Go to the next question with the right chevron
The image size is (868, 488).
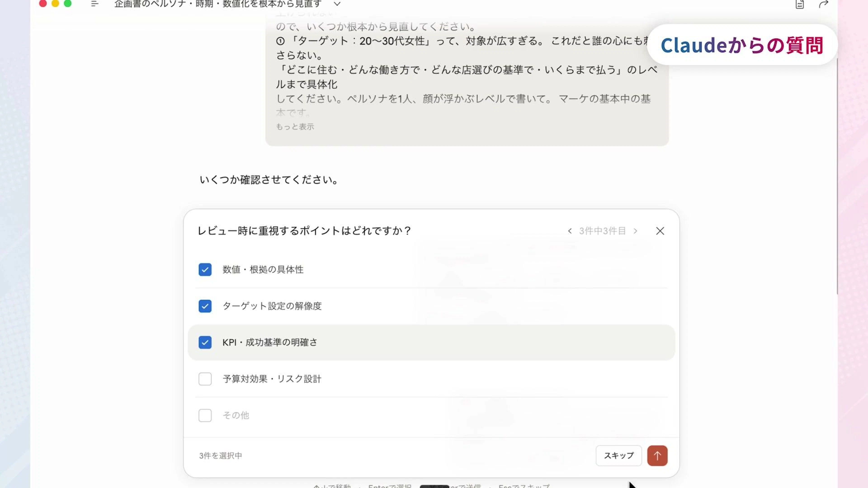click(x=635, y=231)
